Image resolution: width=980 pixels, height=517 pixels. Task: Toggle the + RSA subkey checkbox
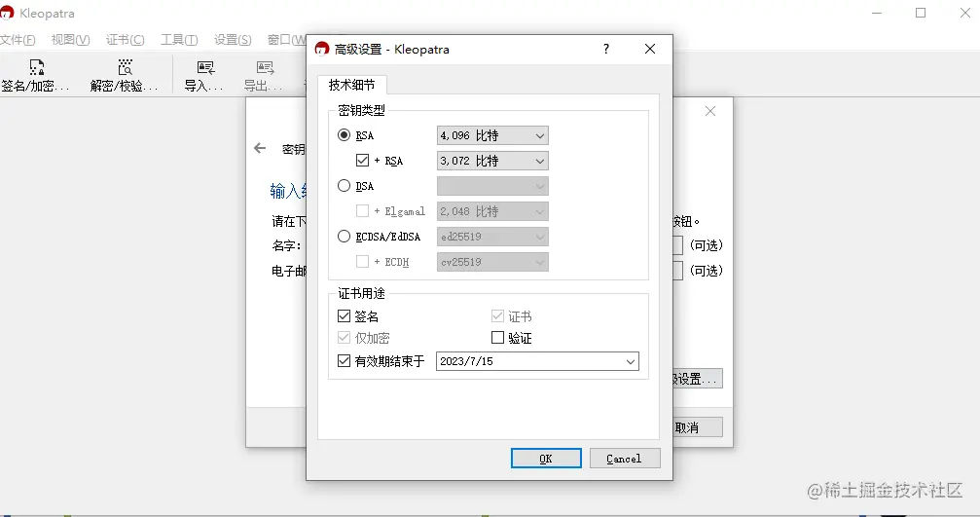click(362, 160)
